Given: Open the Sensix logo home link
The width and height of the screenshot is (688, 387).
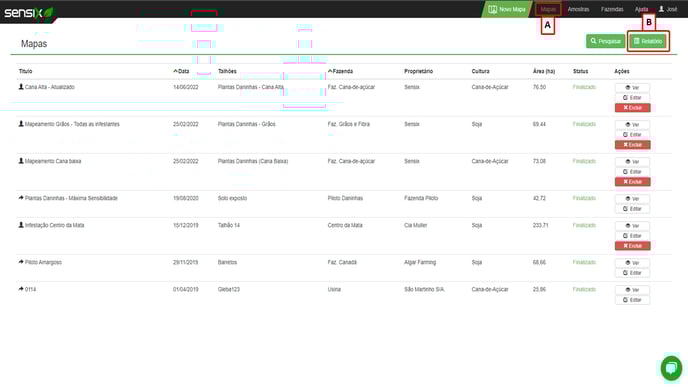Looking at the screenshot, I should 28,13.
